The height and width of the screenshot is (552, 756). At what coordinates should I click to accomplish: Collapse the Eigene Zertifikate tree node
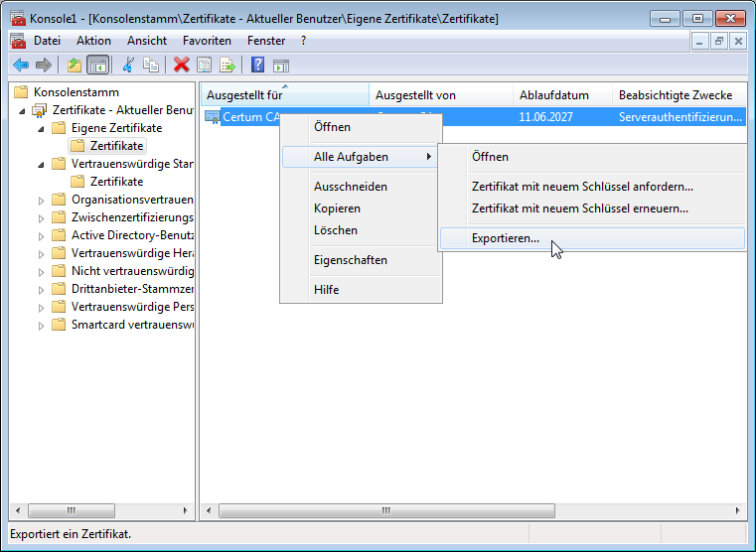click(42, 128)
